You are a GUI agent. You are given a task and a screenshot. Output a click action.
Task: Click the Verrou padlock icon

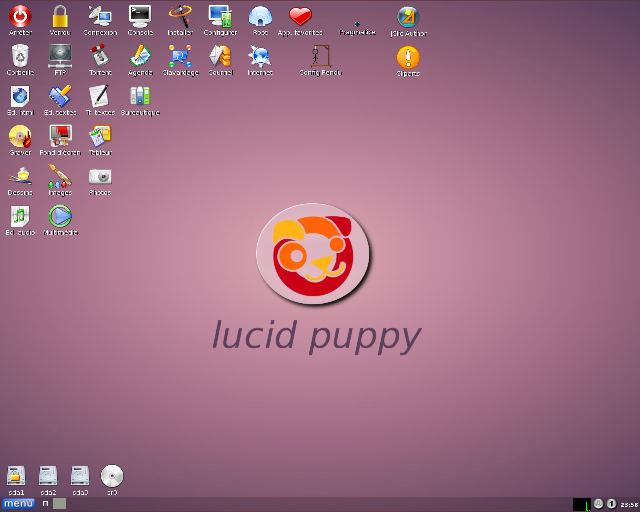[x=60, y=16]
